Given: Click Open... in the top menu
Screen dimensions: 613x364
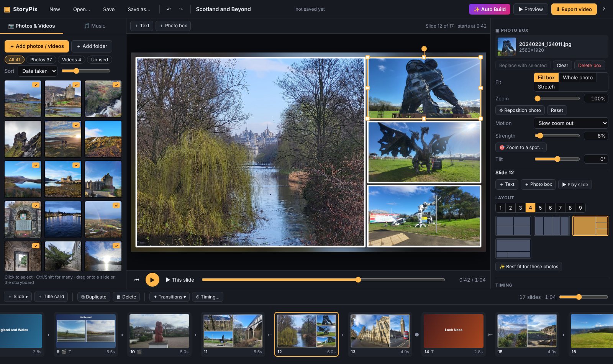Looking at the screenshot, I should click(82, 9).
